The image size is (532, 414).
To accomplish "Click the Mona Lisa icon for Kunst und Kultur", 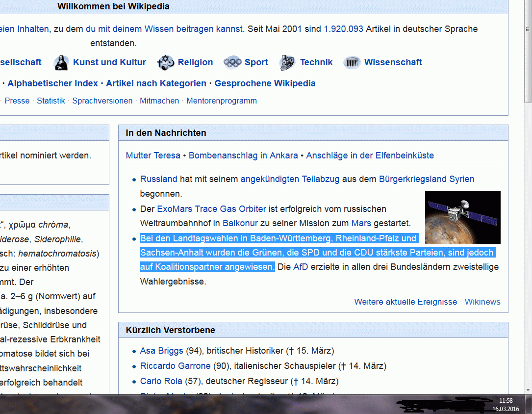I will [x=61, y=63].
